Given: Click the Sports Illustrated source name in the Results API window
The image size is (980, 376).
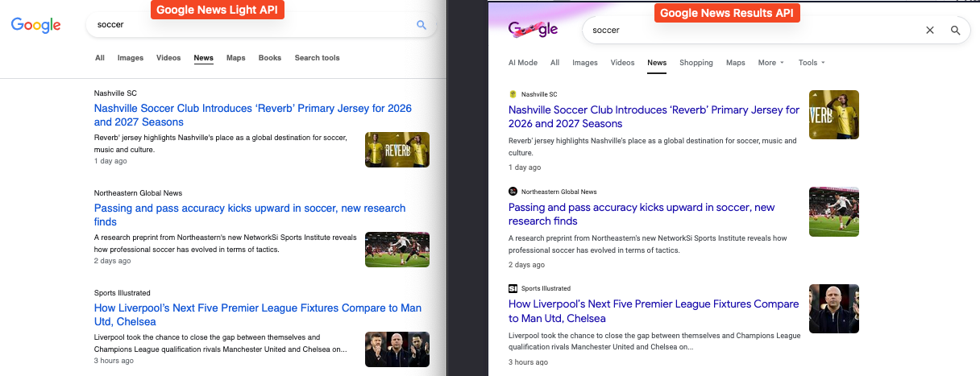Looking at the screenshot, I should 546,288.
